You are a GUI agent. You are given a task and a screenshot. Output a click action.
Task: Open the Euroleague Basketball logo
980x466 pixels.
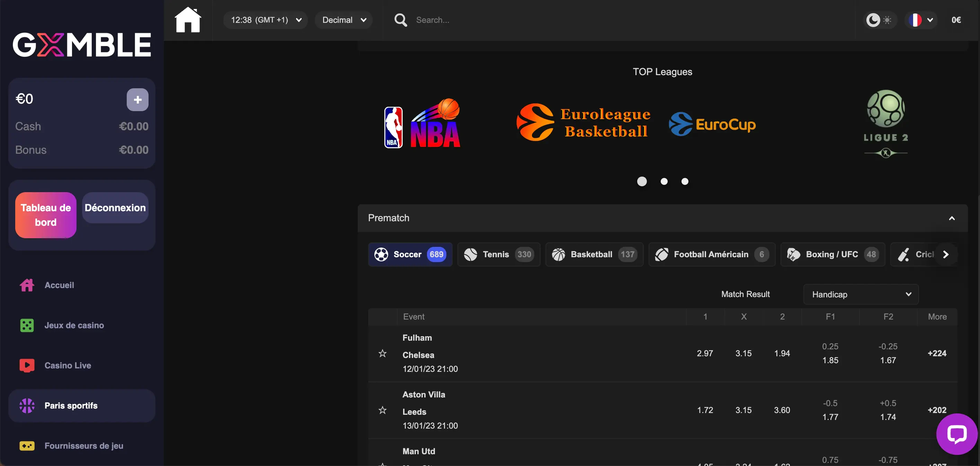click(x=583, y=123)
